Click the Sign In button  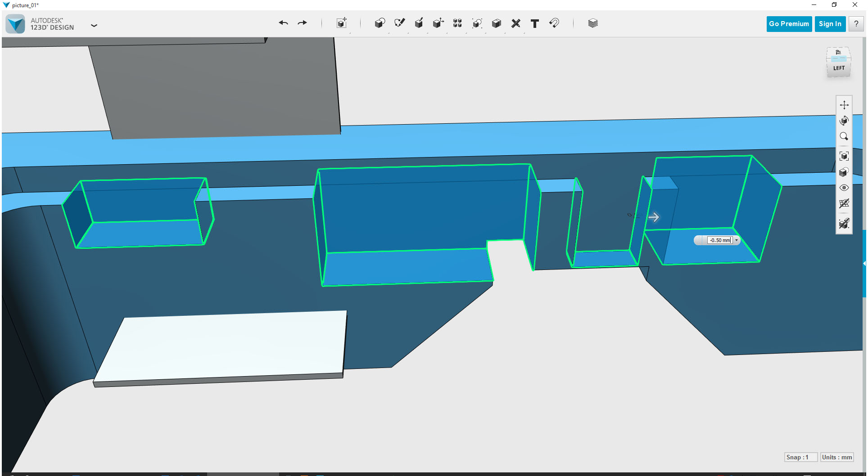pos(830,23)
